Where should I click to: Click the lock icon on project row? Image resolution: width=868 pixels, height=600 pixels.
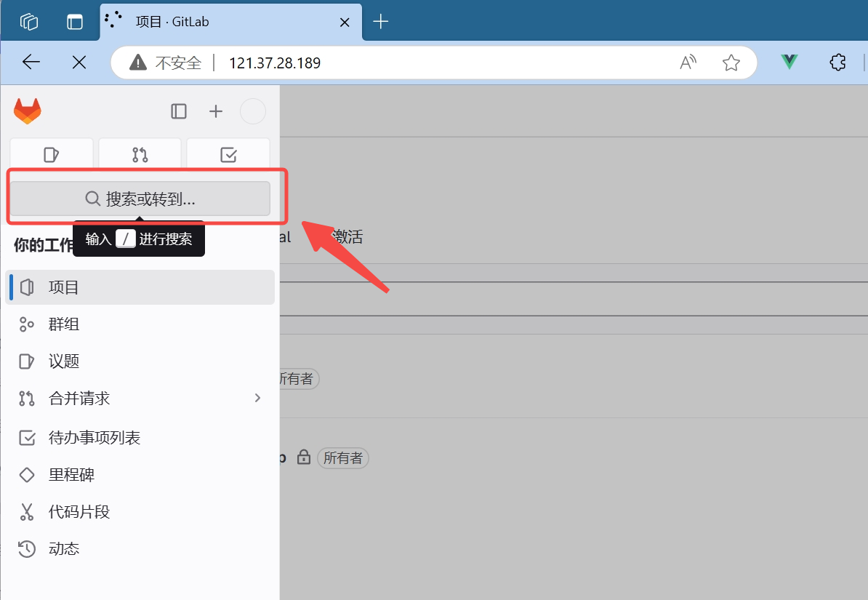pos(303,457)
